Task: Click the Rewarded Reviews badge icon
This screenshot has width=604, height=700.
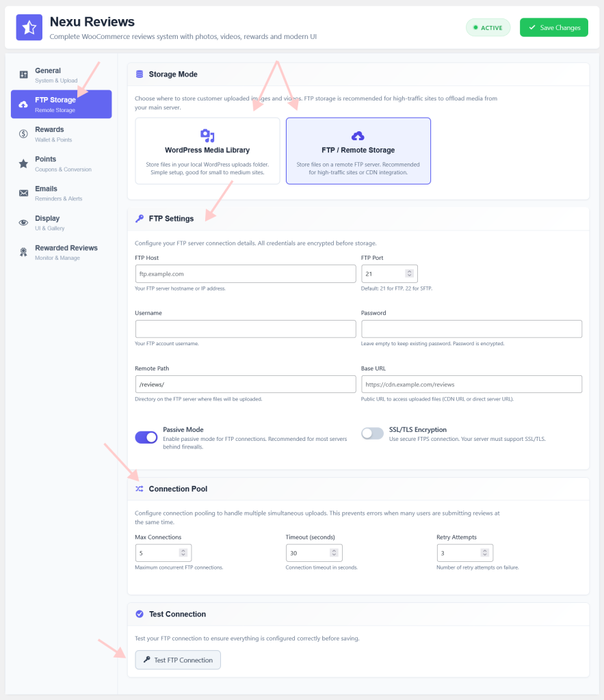Action: pos(24,252)
